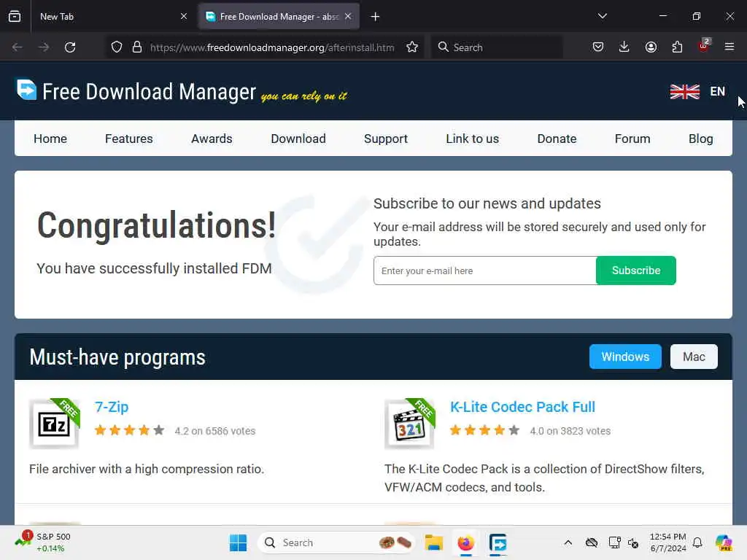747x560 pixels.
Task: Open the Features nav item
Action: pos(129,139)
